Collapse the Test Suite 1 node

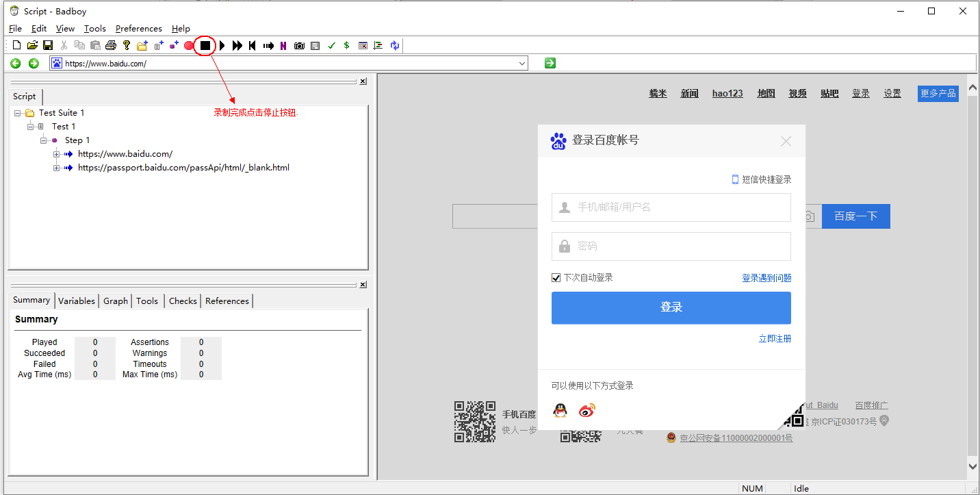click(17, 113)
